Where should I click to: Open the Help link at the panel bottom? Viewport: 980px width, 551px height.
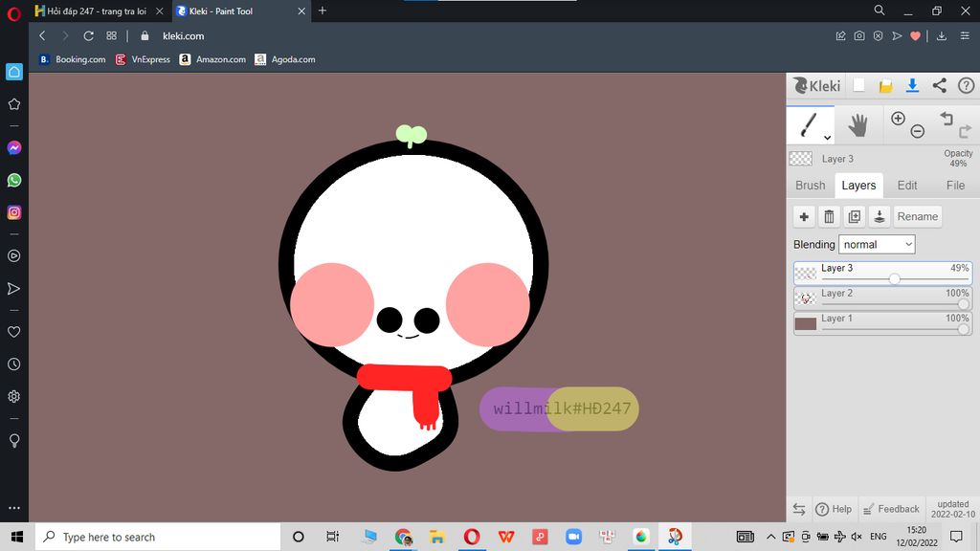(834, 509)
